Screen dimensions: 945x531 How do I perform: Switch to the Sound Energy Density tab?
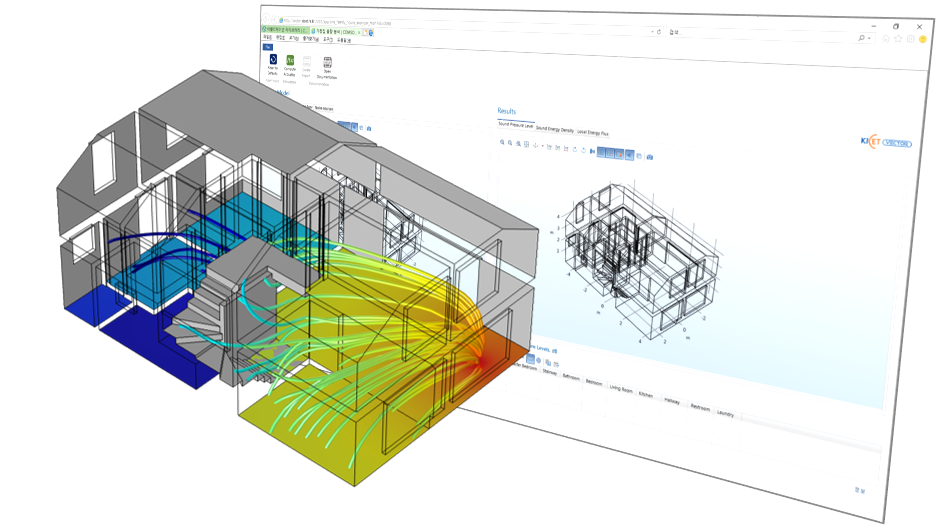[555, 129]
